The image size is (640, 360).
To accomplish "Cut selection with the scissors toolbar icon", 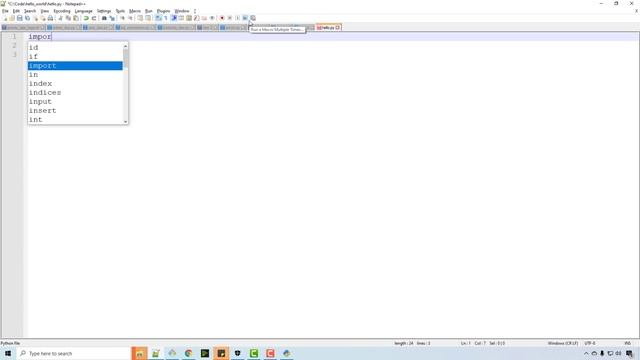I will 60,18.
